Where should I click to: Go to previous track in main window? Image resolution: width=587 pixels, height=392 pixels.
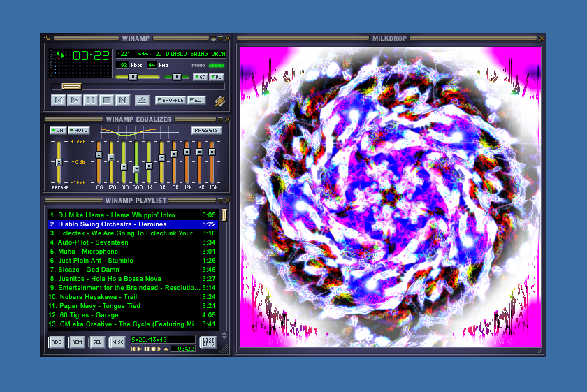tap(59, 101)
